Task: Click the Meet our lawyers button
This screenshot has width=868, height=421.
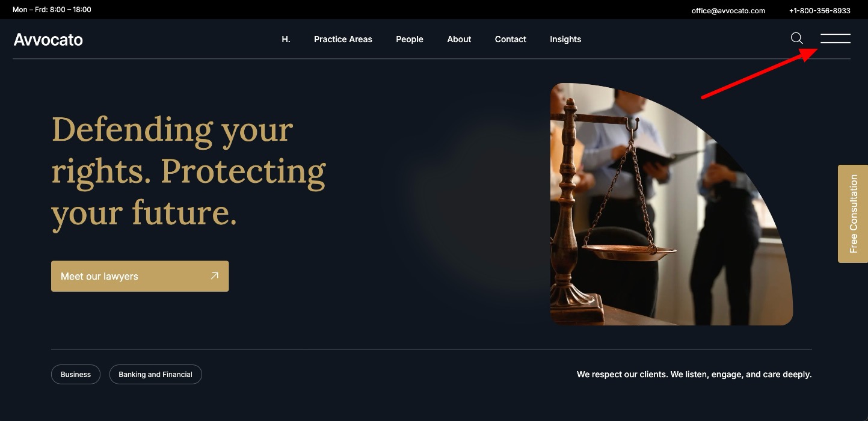Action: coord(140,276)
